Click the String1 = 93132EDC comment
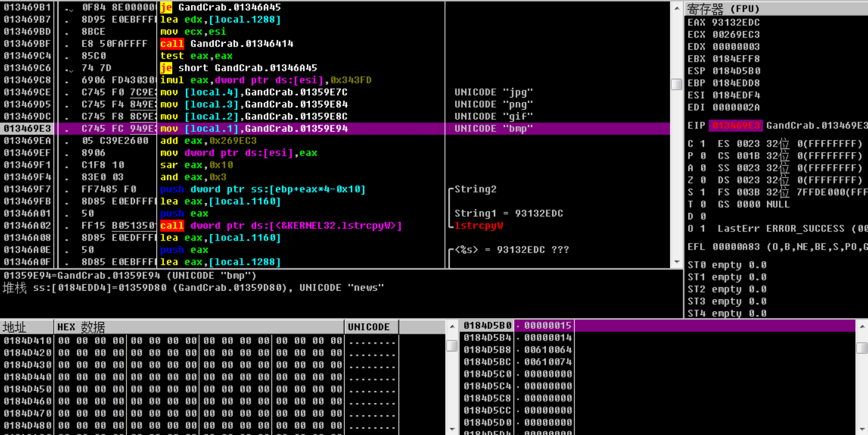Image resolution: width=868 pixels, height=435 pixels. point(508,213)
